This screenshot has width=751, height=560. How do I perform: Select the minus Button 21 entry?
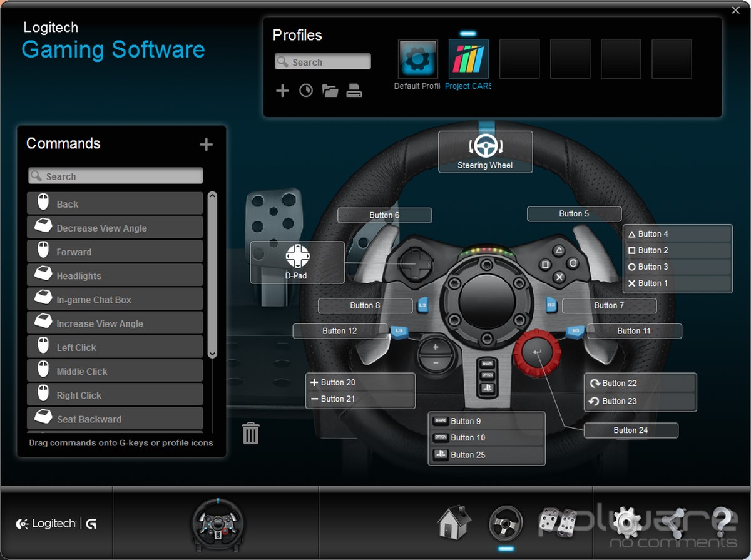(360, 399)
